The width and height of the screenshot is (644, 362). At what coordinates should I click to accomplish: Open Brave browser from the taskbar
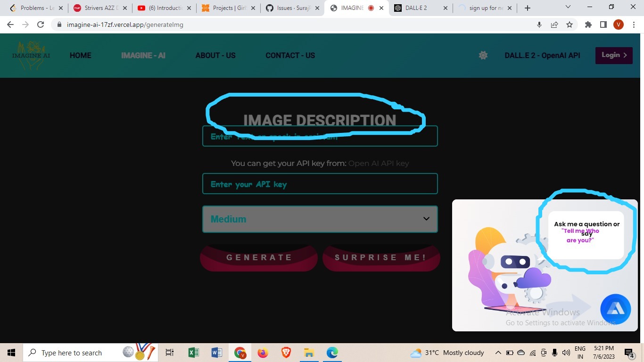pos(286,352)
